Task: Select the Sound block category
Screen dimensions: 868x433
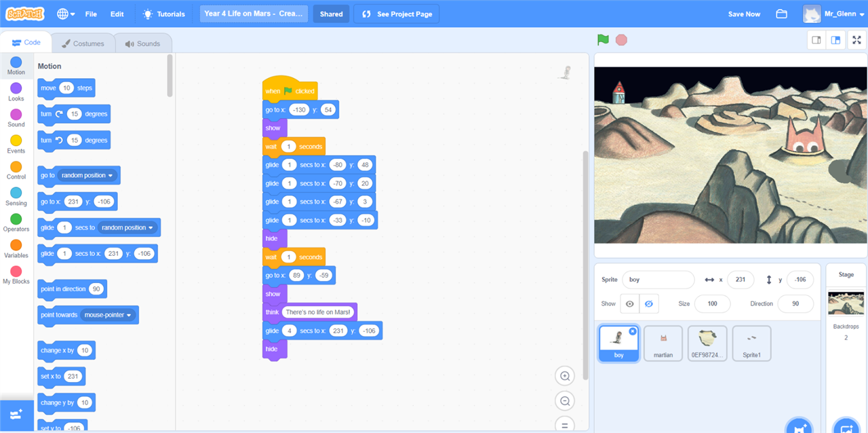Action: pos(16,118)
